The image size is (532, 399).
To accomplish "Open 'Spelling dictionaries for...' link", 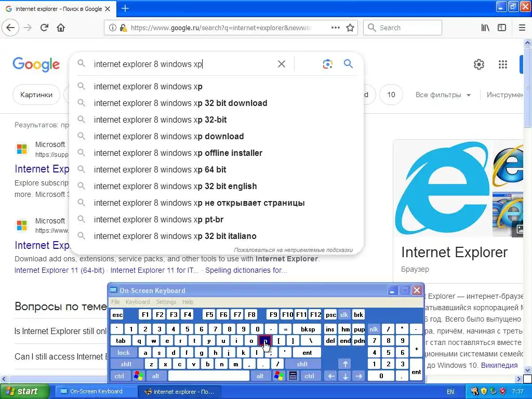I will (x=246, y=270).
